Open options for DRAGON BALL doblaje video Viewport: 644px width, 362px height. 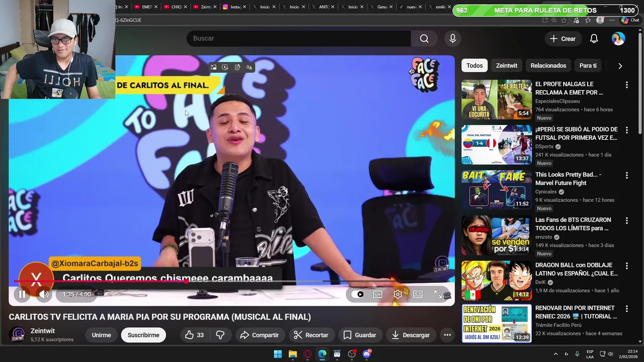(627, 266)
